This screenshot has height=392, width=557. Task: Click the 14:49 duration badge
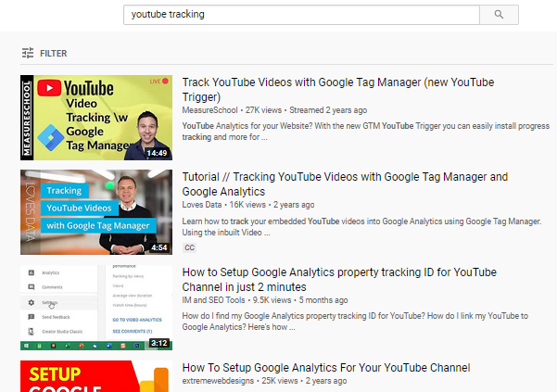tap(157, 153)
